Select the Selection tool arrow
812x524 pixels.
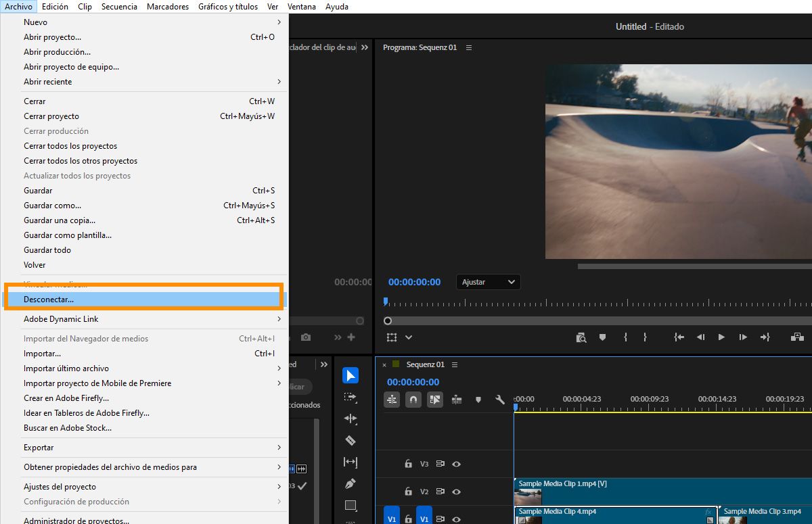click(x=351, y=375)
